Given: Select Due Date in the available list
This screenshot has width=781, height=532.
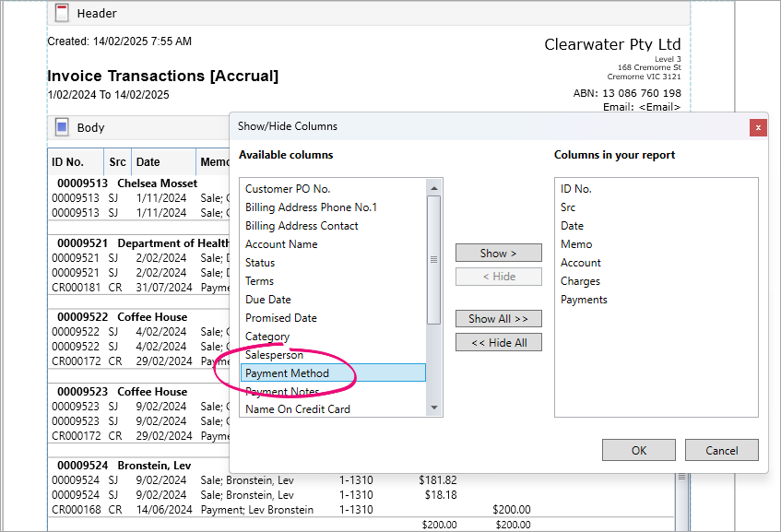Looking at the screenshot, I should [x=268, y=300].
